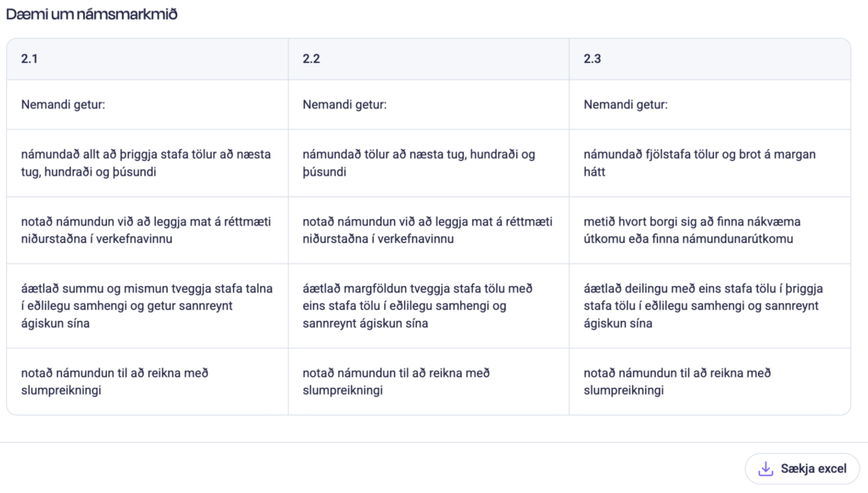Select cell "metið hvort borgi sig að finna"
Viewport: 868px width, 493px height.
point(693,230)
